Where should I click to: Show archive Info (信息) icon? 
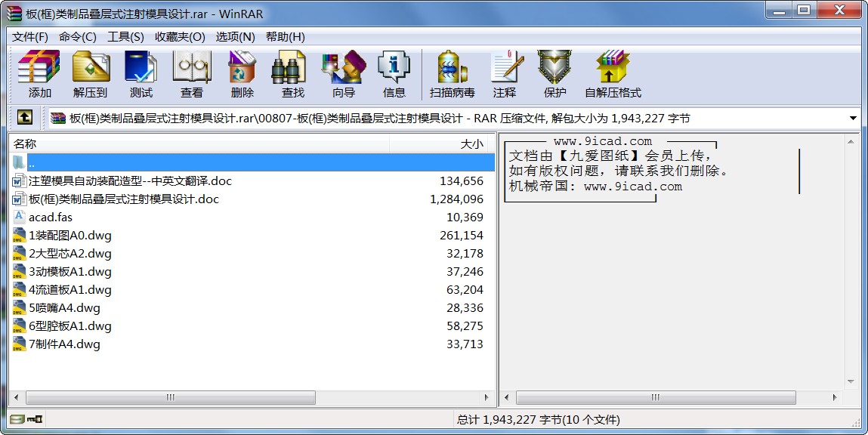coord(394,74)
